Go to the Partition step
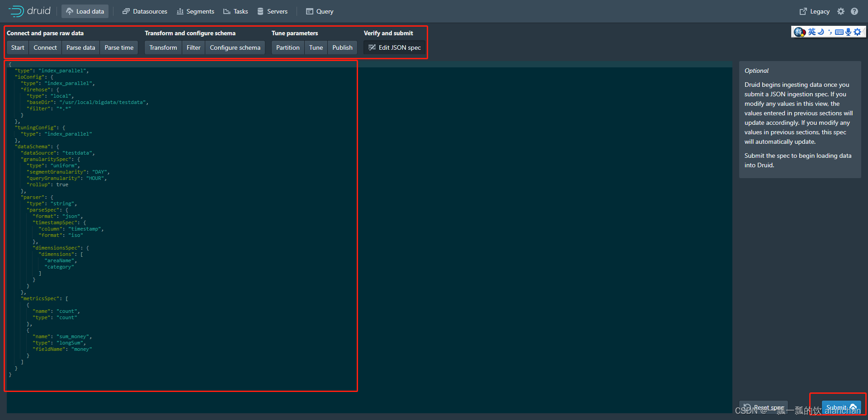 [x=288, y=47]
